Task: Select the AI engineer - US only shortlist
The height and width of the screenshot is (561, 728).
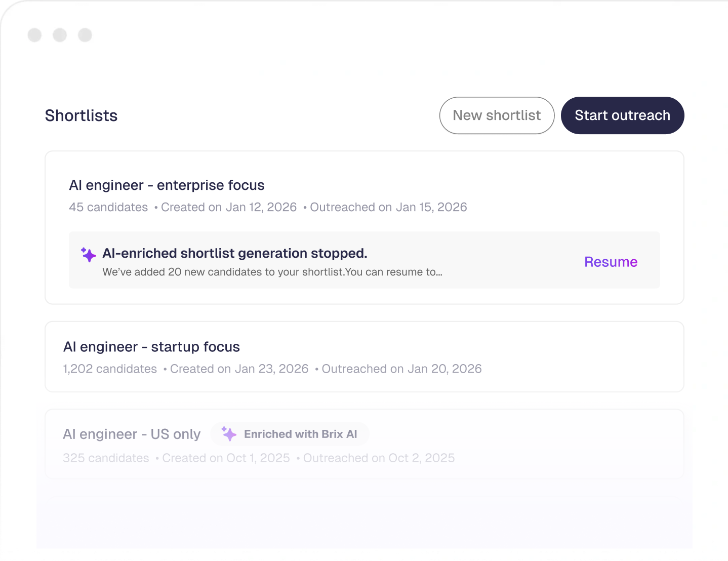Action: [132, 434]
